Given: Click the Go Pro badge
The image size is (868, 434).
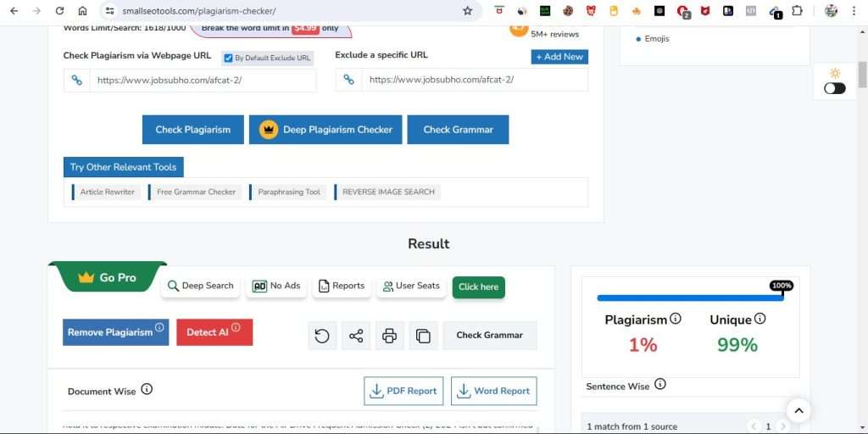Looking at the screenshot, I should pyautogui.click(x=108, y=278).
